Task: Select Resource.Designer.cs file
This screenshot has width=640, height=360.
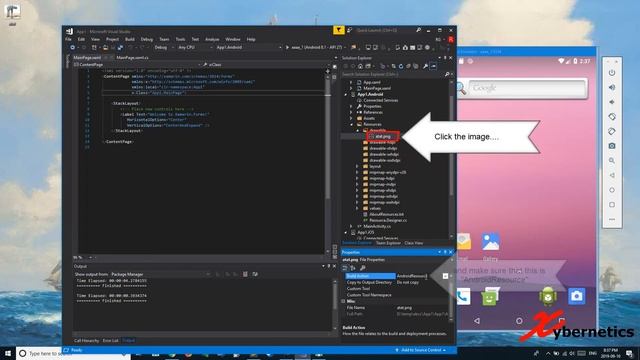Action: point(387,220)
